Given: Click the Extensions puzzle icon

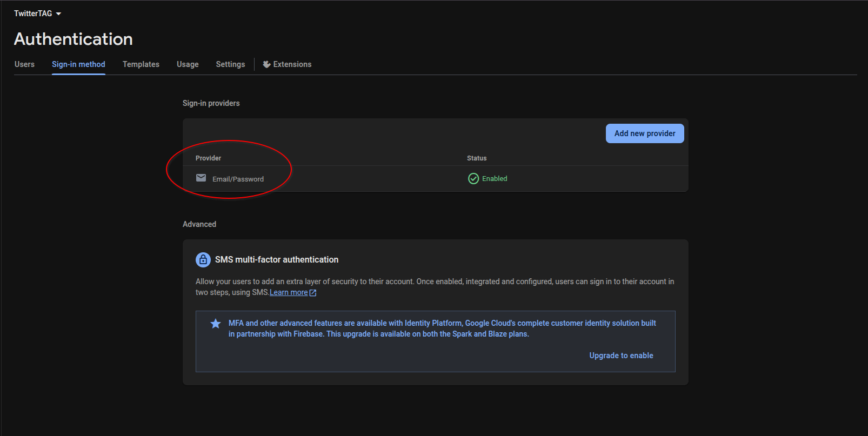Looking at the screenshot, I should tap(266, 64).
